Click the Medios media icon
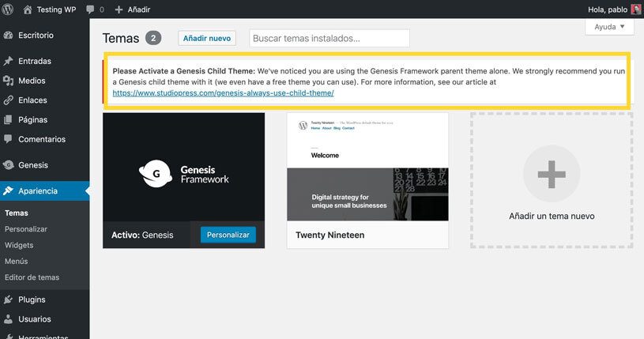Image resolution: width=644 pixels, height=339 pixels. pos(8,81)
